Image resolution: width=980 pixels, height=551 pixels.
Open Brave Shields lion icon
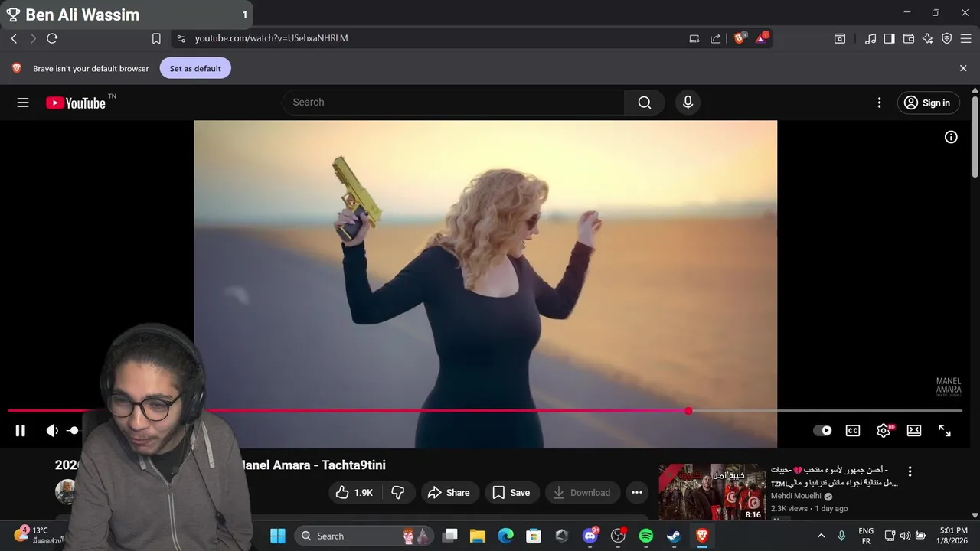[x=740, y=38]
